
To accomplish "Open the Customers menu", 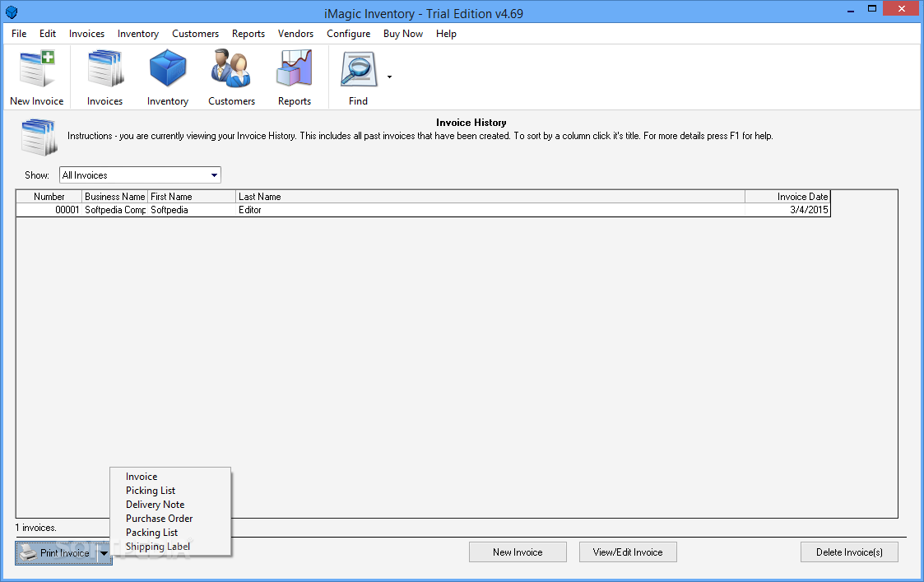I will pyautogui.click(x=195, y=34).
